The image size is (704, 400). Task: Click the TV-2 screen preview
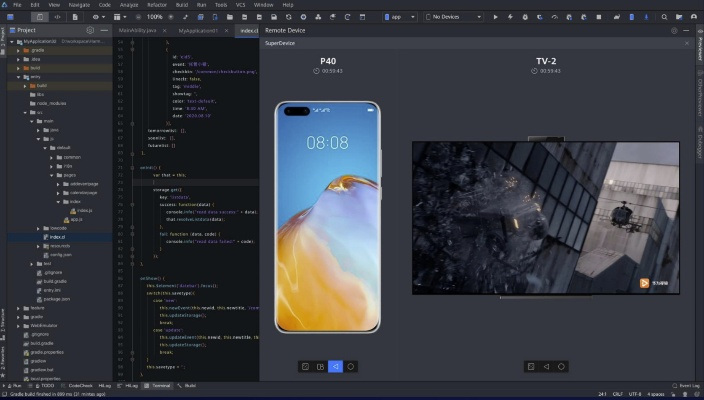click(x=546, y=217)
